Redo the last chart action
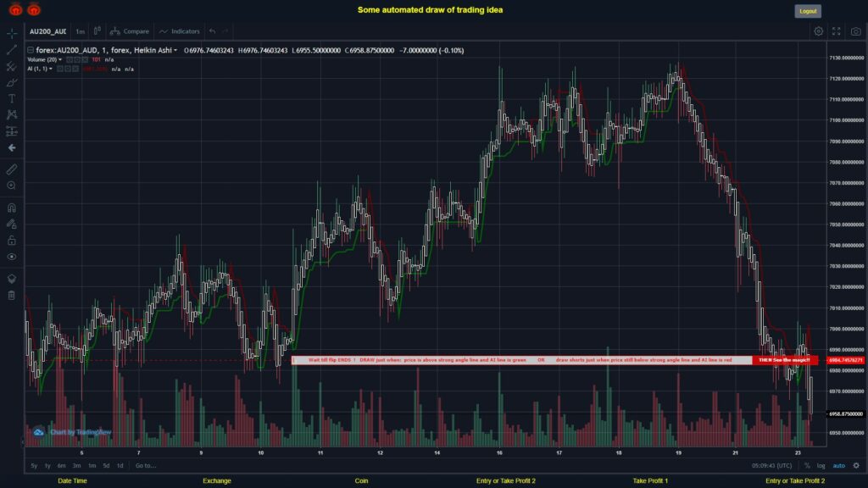868x488 pixels. [225, 31]
